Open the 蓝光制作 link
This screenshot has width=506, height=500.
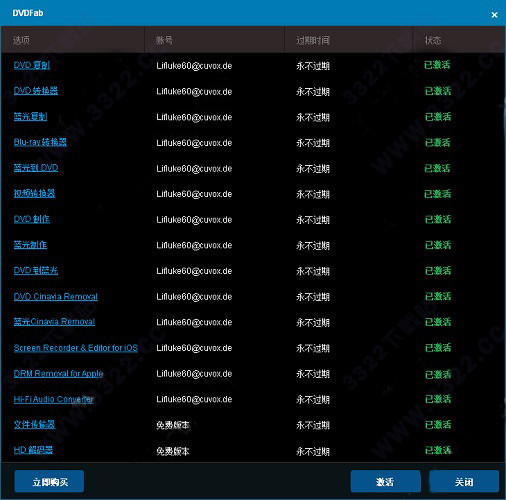coord(30,245)
